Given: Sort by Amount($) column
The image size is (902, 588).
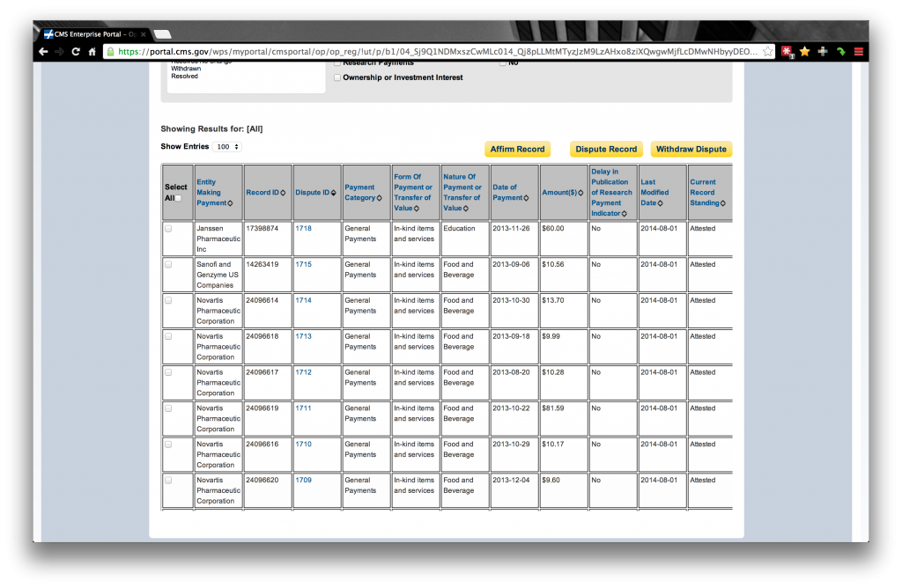Looking at the screenshot, I should click(x=562, y=193).
